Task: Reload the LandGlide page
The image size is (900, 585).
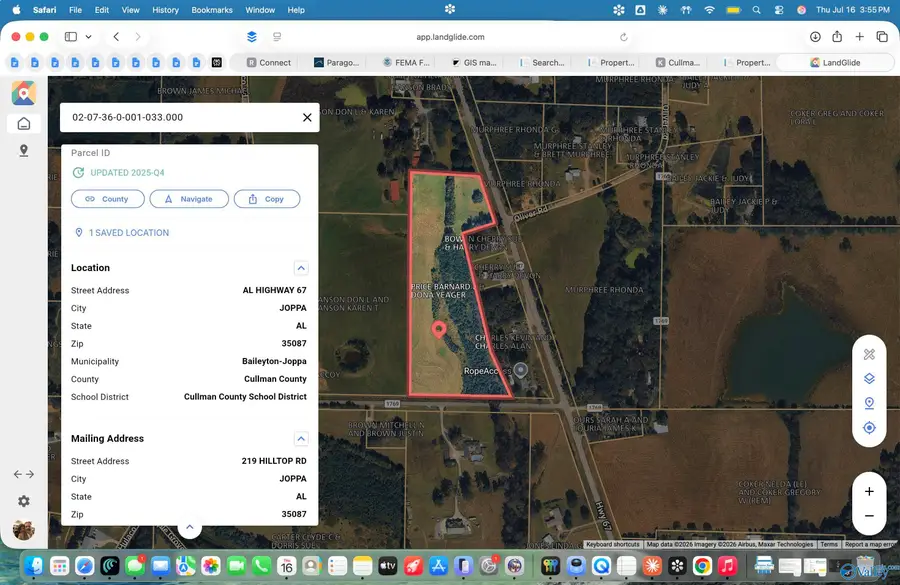Action: (x=623, y=37)
